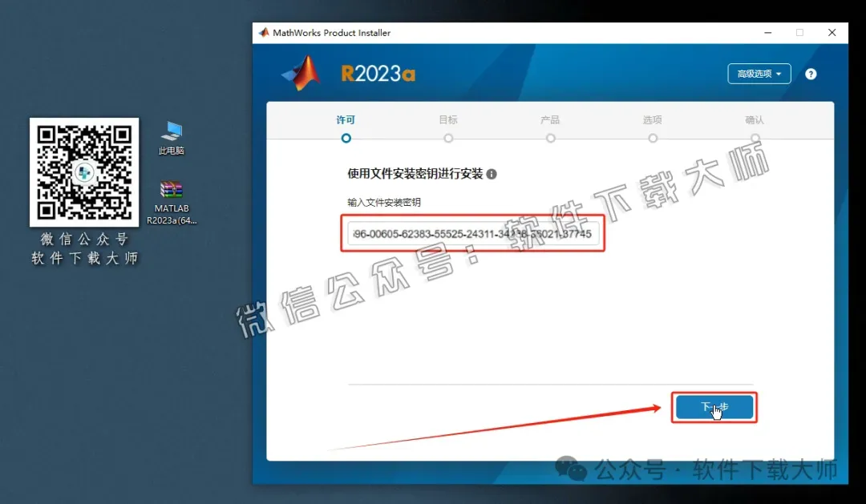Screen dimensions: 866x504
Task: Open the This PC desktop icon
Action: pyautogui.click(x=172, y=138)
